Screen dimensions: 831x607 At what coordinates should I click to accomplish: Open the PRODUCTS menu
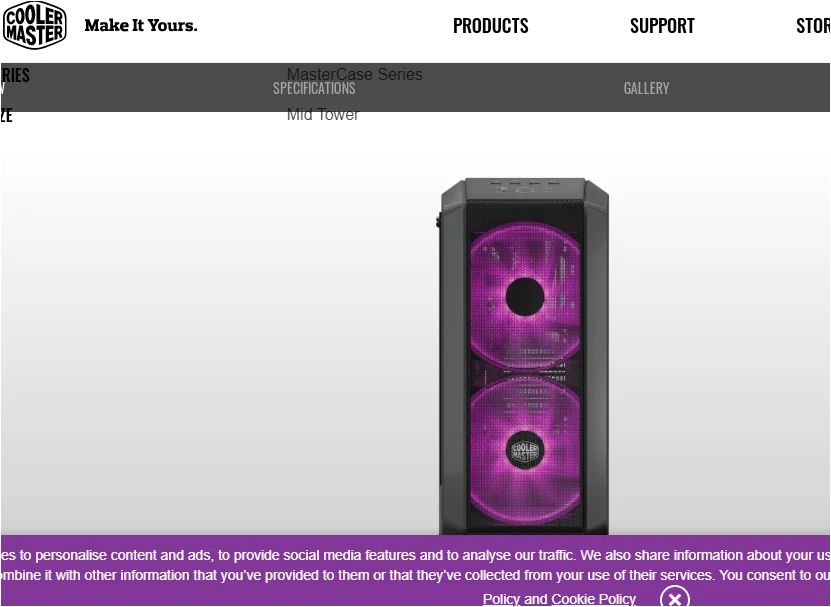tap(490, 25)
